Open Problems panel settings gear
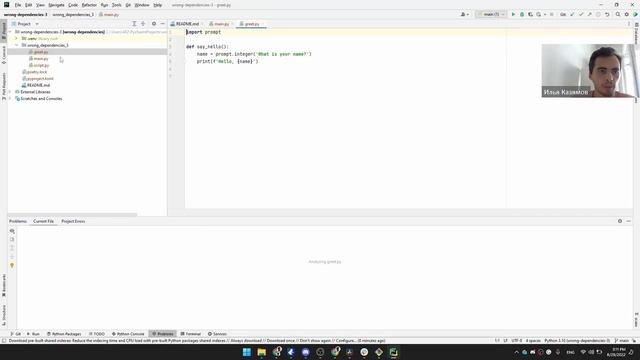Viewport: 640px width, 360px height. pos(620,221)
